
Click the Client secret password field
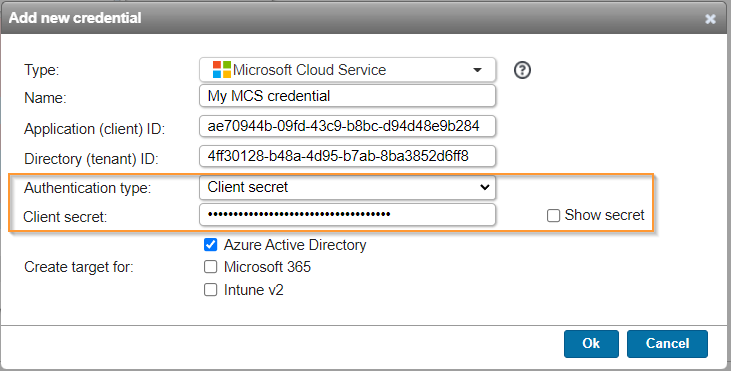point(347,214)
